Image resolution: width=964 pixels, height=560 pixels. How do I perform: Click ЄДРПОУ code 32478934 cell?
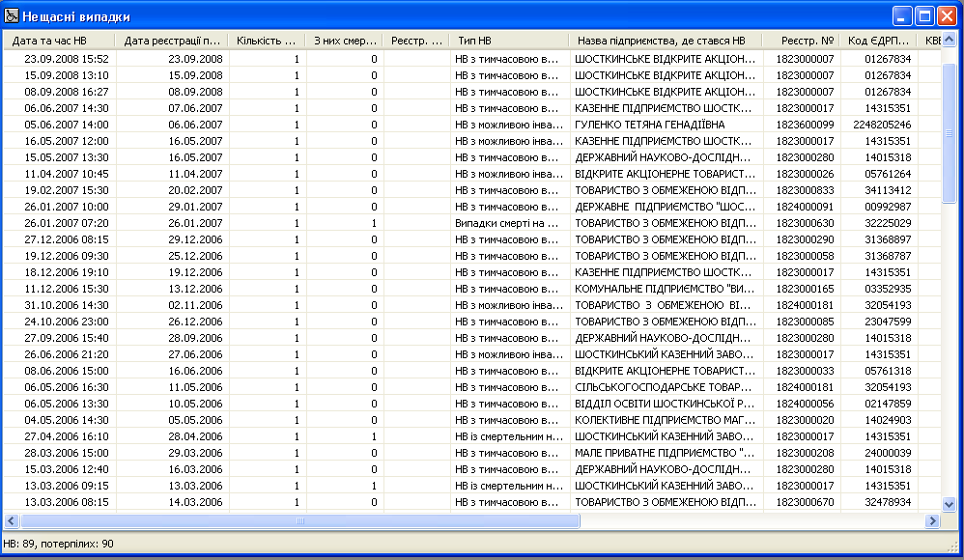[x=879, y=502]
